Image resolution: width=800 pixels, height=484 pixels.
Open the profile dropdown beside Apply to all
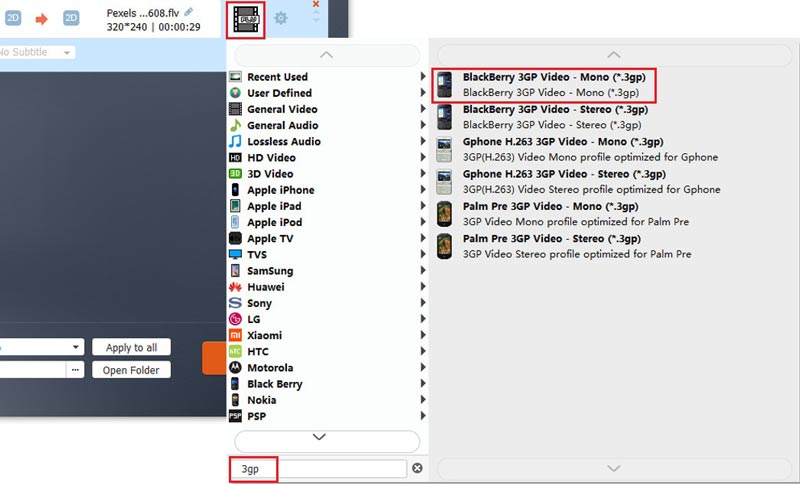point(42,347)
